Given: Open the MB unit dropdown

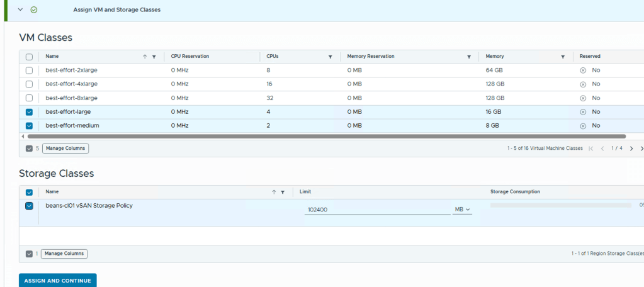Looking at the screenshot, I should [x=463, y=209].
